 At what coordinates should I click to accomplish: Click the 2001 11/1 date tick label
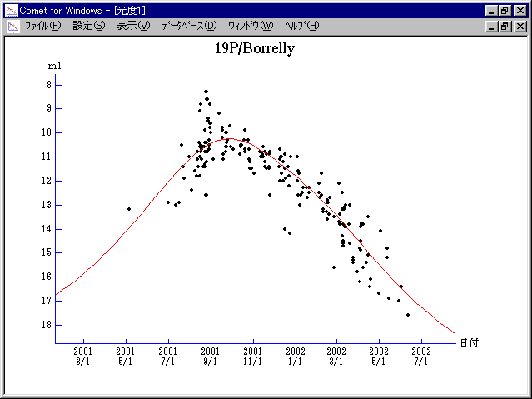point(253,356)
